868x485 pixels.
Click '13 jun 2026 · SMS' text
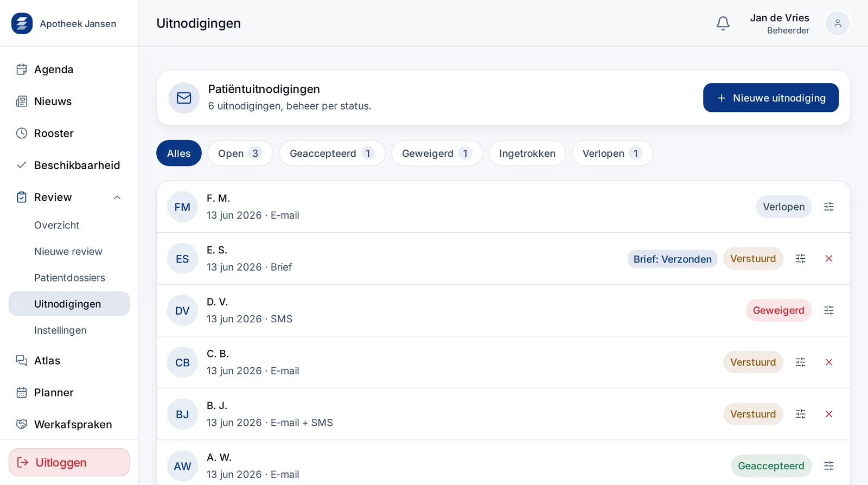pos(250,319)
